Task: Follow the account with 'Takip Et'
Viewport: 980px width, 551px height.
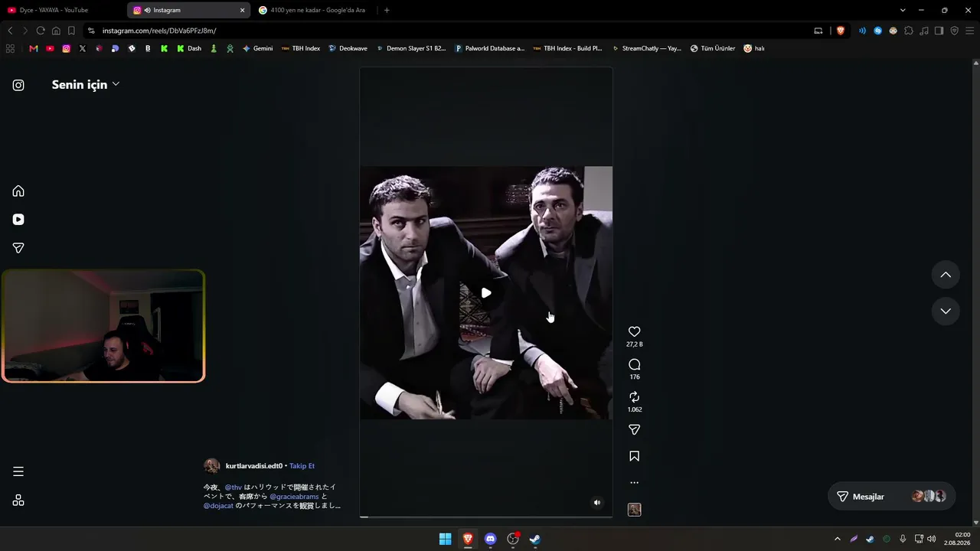Action: (x=302, y=466)
